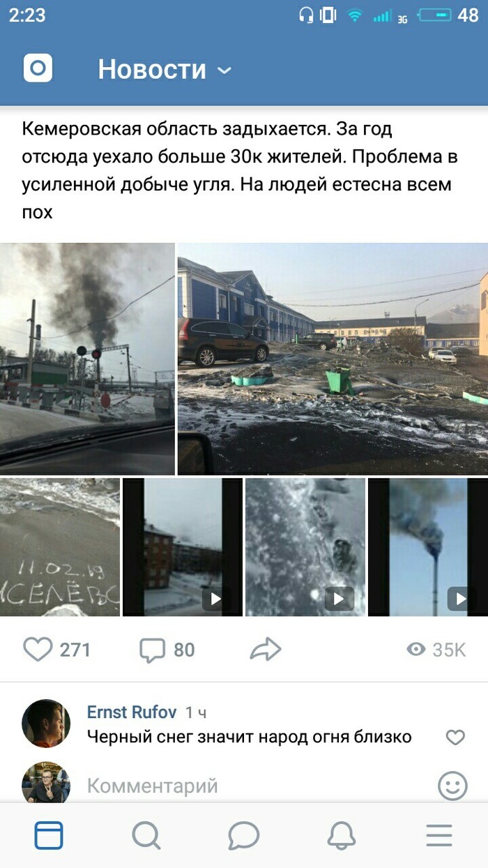Switch to the news feed tab
The image size is (488, 868).
click(x=49, y=835)
